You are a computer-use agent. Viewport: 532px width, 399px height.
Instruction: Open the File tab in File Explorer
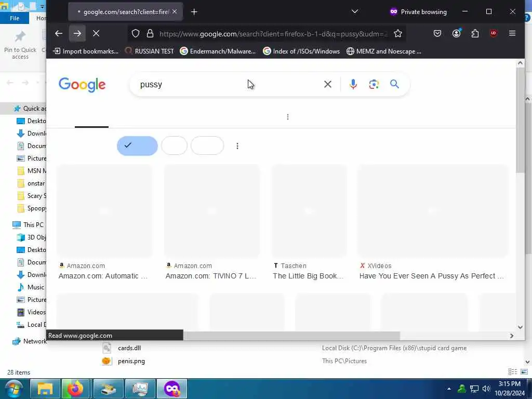click(x=14, y=18)
